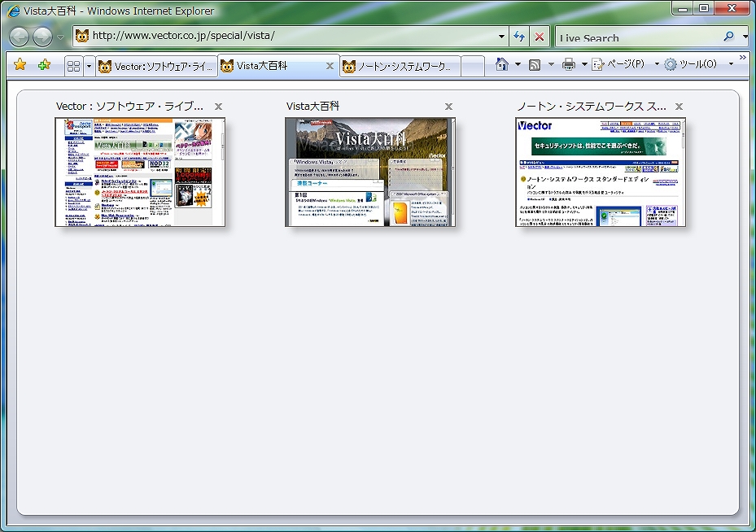756x532 pixels.
Task: Minimize the Internet Explorer window
Action: click(682, 8)
